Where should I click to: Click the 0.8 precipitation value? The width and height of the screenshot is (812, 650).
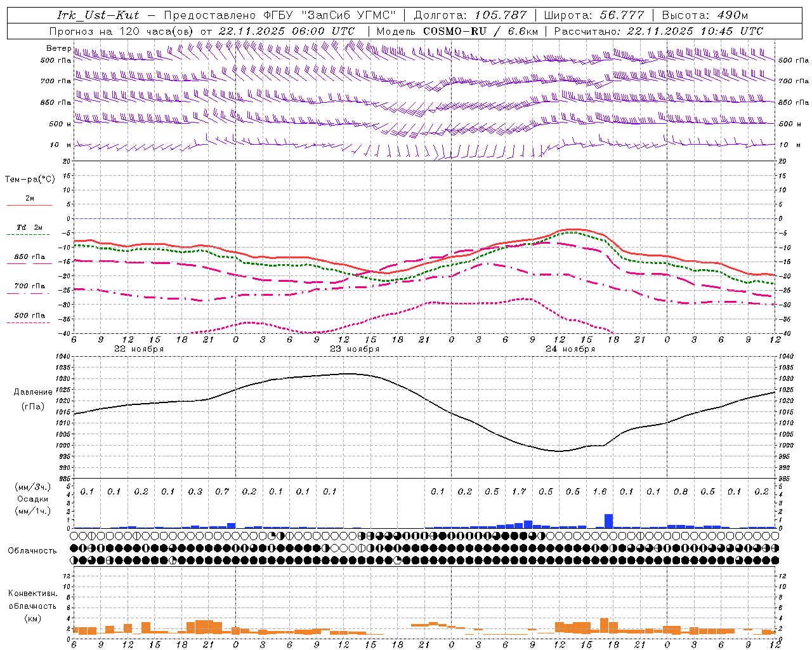(681, 491)
